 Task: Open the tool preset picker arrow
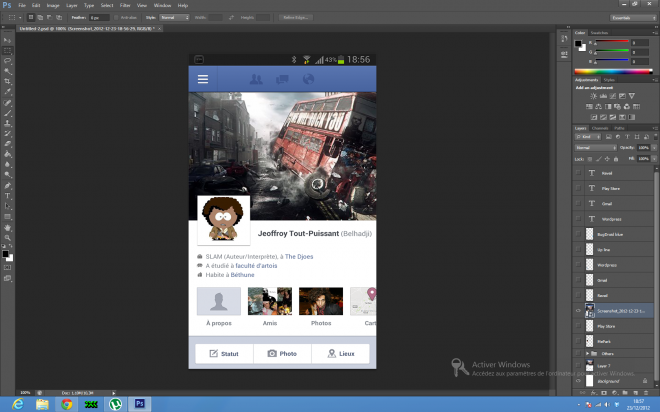click(x=20, y=18)
